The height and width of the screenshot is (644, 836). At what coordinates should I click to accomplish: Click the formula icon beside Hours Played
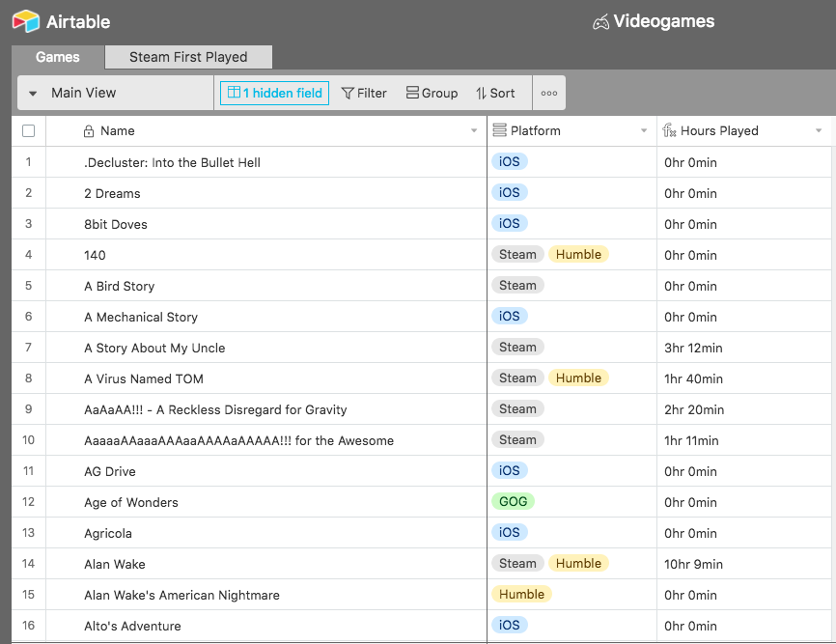[x=669, y=131]
